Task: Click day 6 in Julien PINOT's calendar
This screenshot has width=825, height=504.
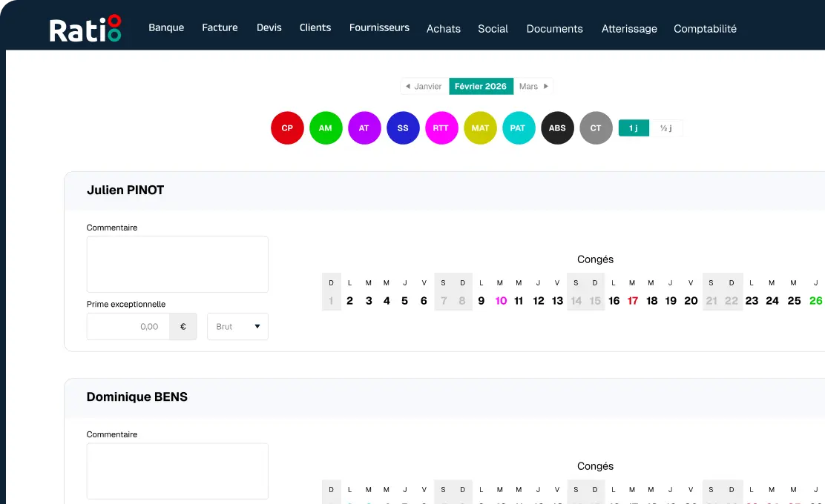Action: (x=424, y=301)
